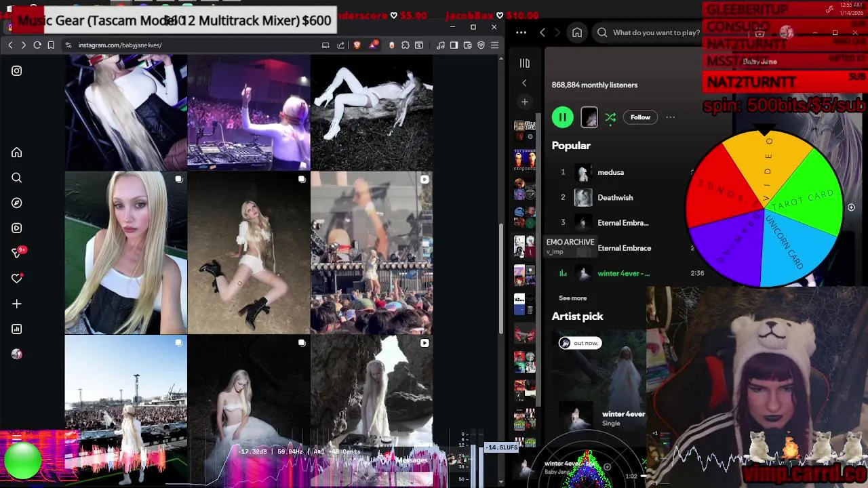Screen dimensions: 868x488
Task: Reload the Instagram page
Action: tap(37, 45)
